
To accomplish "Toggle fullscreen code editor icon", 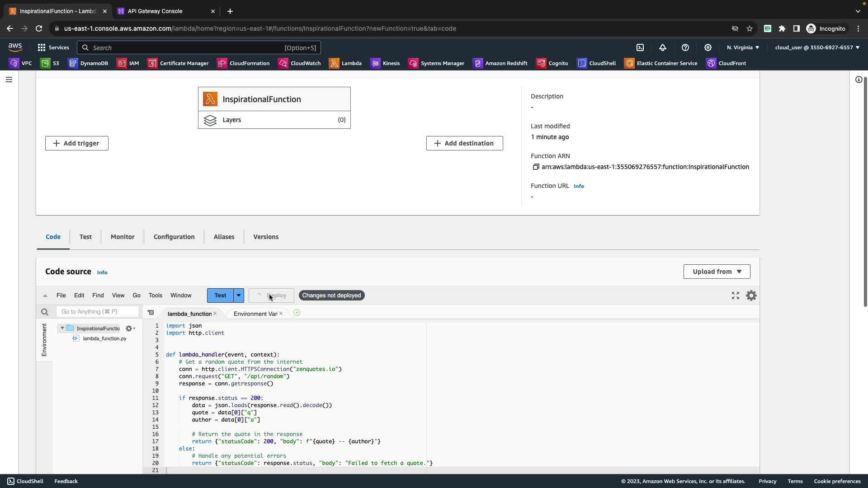I will [x=736, y=296].
